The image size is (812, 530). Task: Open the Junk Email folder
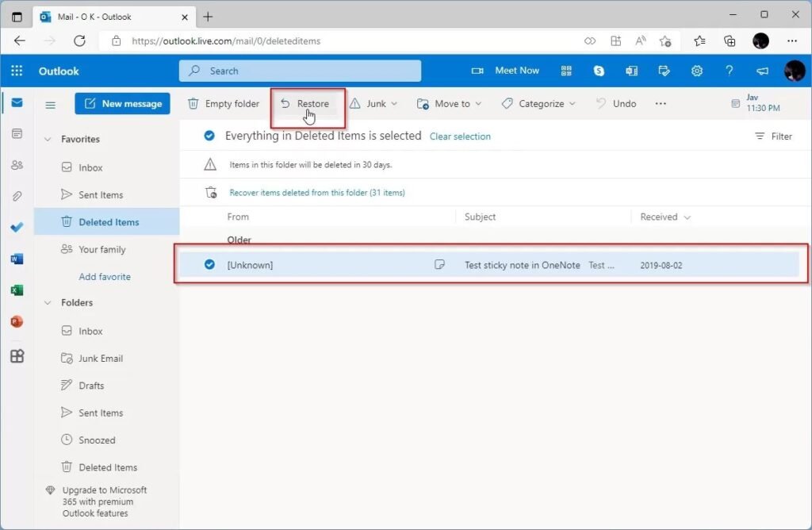(x=107, y=359)
